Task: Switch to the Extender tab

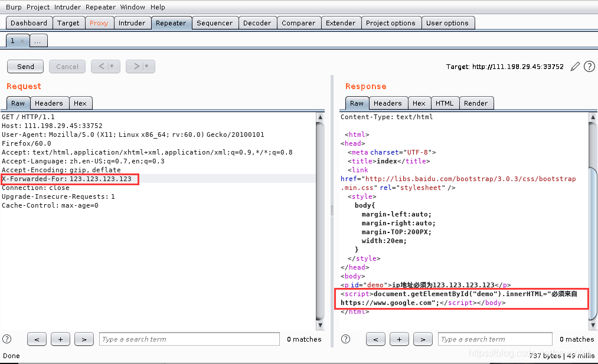Action: click(341, 23)
